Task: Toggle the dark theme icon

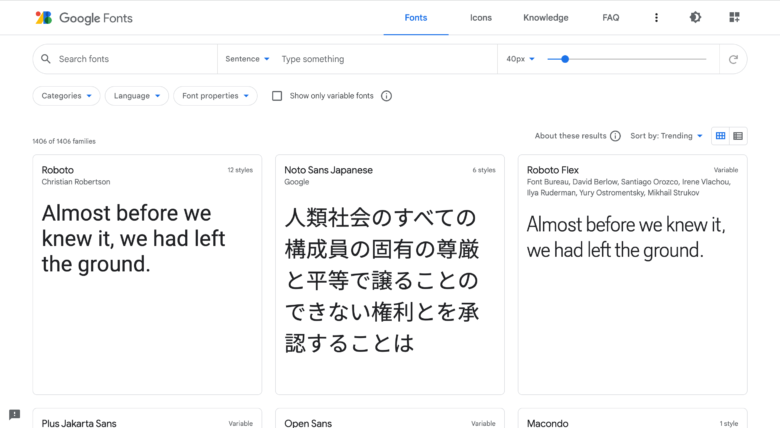Action: click(695, 17)
